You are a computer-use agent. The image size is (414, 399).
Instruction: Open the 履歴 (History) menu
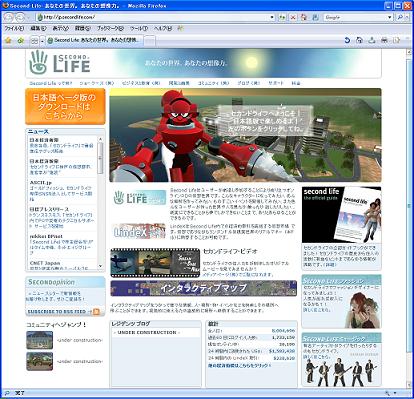click(x=82, y=29)
